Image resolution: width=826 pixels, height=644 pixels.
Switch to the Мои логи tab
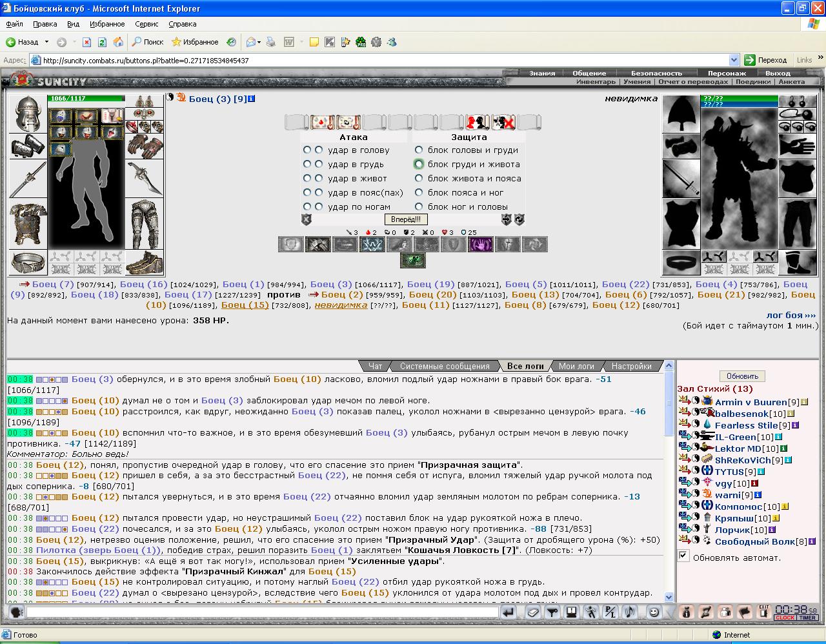point(576,366)
